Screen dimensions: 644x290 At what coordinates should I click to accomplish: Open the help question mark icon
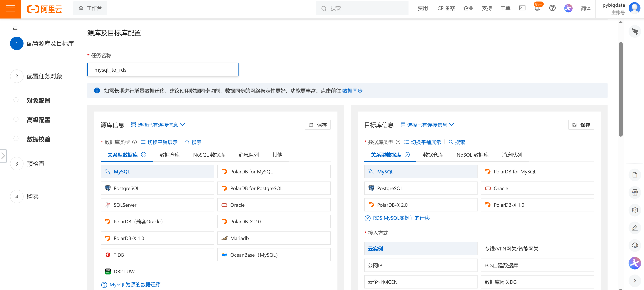click(552, 8)
